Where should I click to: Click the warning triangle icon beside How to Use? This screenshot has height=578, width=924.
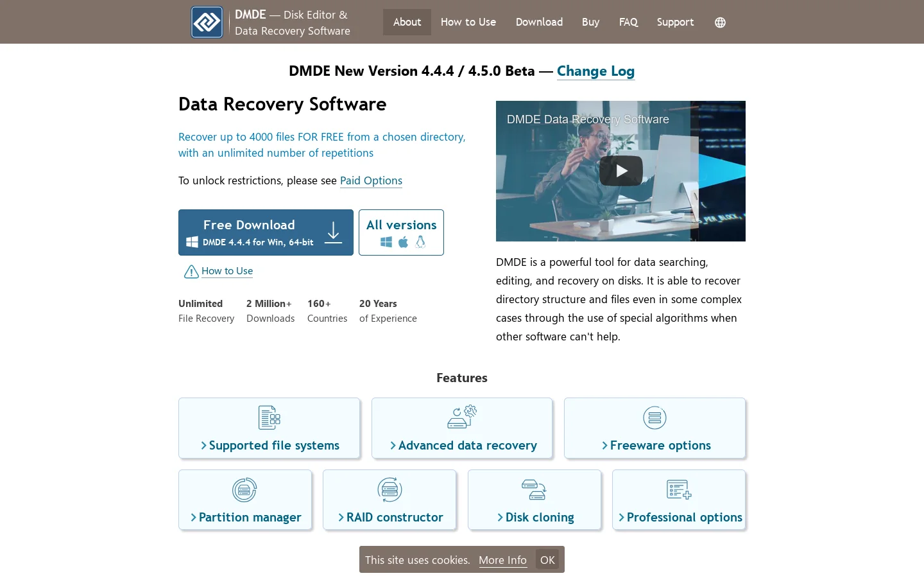[x=191, y=272]
